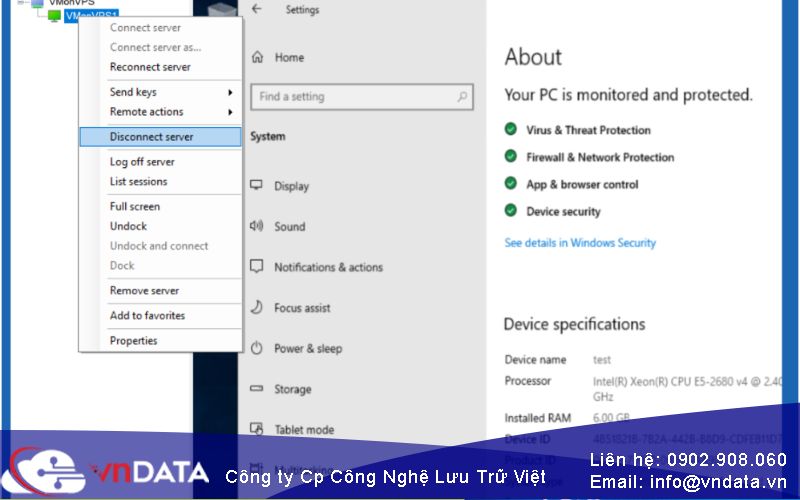Go back with the Settings arrow

tap(257, 9)
